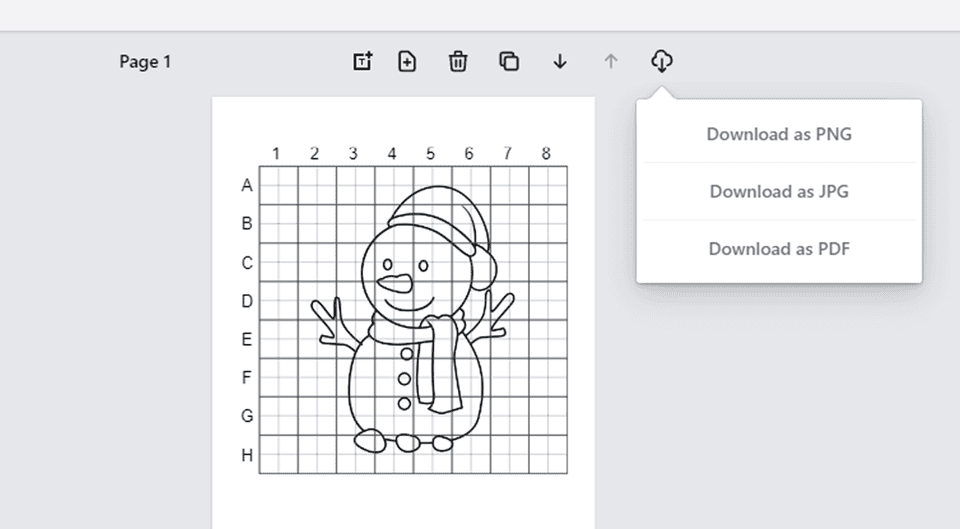The image size is (960, 529).
Task: Duplicate the page with copy icon
Action: [509, 61]
